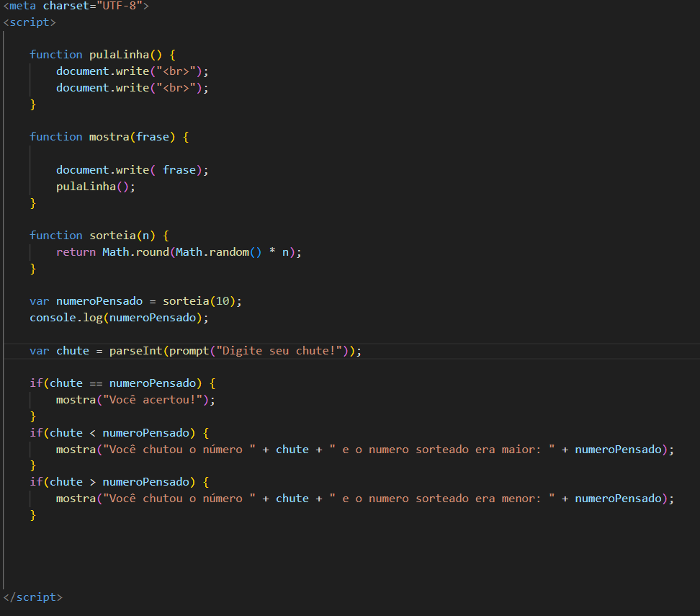Click the var numeroPensado = sorteia(10) line

pos(135,301)
